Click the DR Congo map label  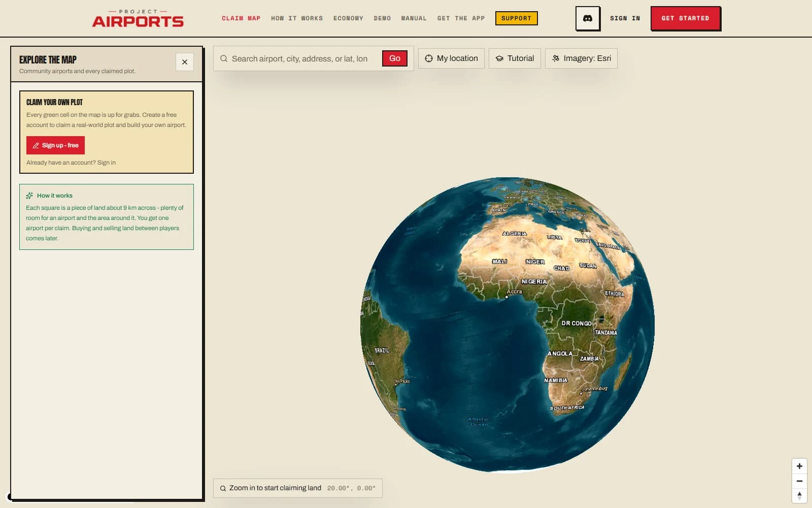tap(576, 323)
